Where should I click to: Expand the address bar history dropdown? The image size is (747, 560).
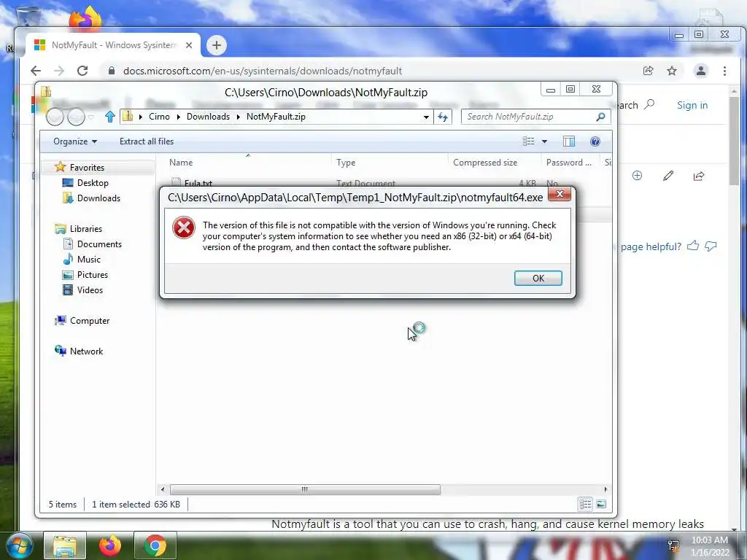[x=426, y=117]
